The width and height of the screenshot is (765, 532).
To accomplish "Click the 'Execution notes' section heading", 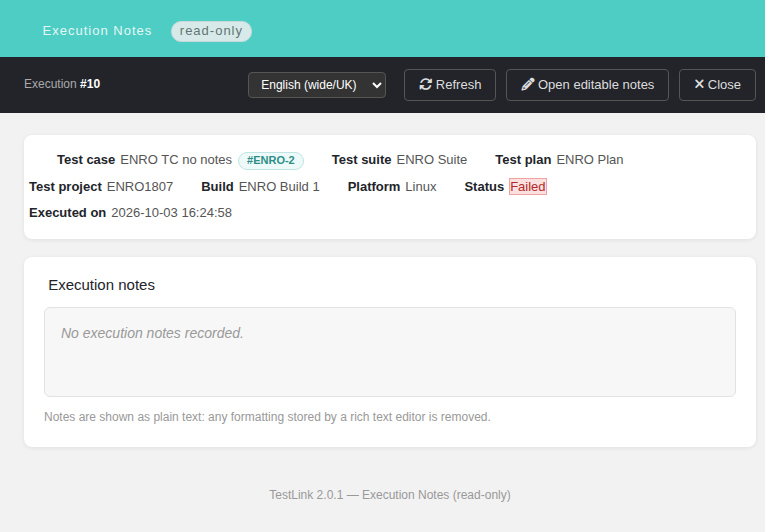I will tap(101, 285).
